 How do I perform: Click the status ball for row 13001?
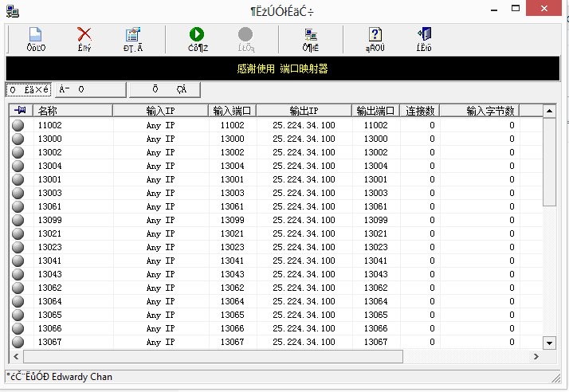point(18,179)
